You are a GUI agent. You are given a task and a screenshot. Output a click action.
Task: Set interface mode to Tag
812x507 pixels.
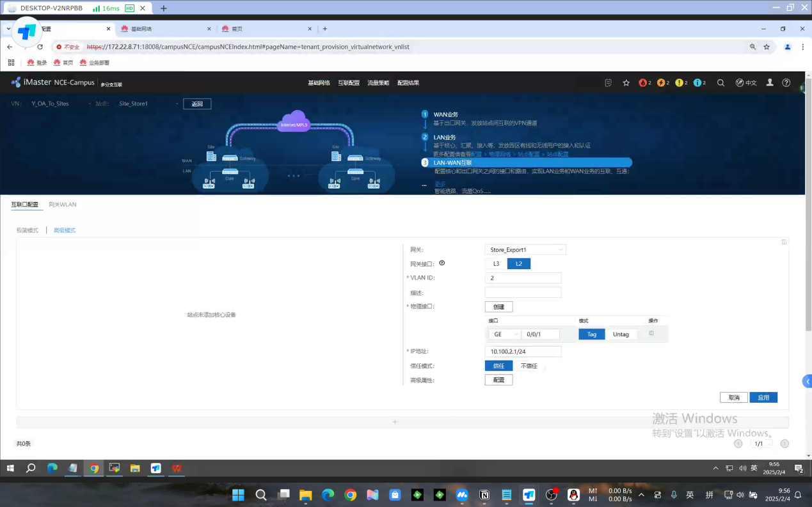(592, 334)
